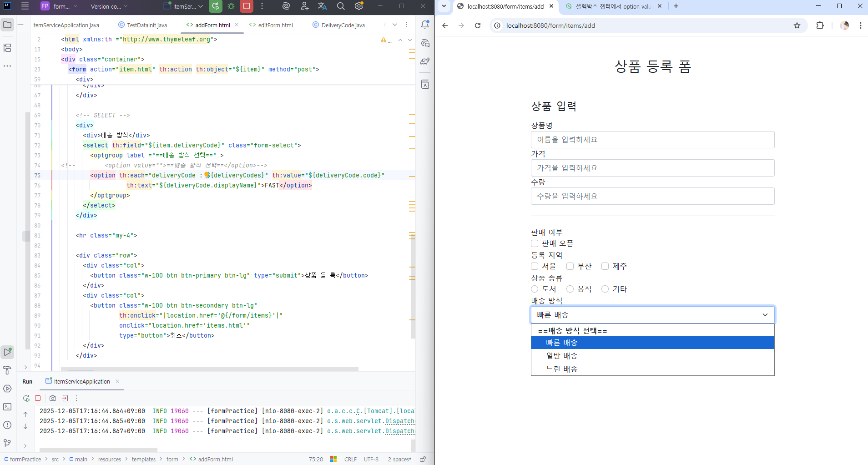
Task: Rerun the app from Run panel toolbar
Action: [x=26, y=398]
